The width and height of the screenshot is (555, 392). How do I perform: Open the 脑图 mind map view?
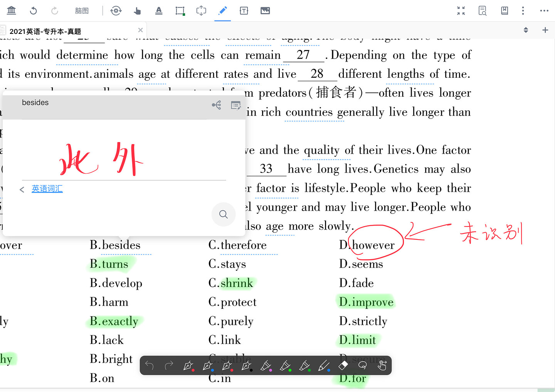[82, 11]
